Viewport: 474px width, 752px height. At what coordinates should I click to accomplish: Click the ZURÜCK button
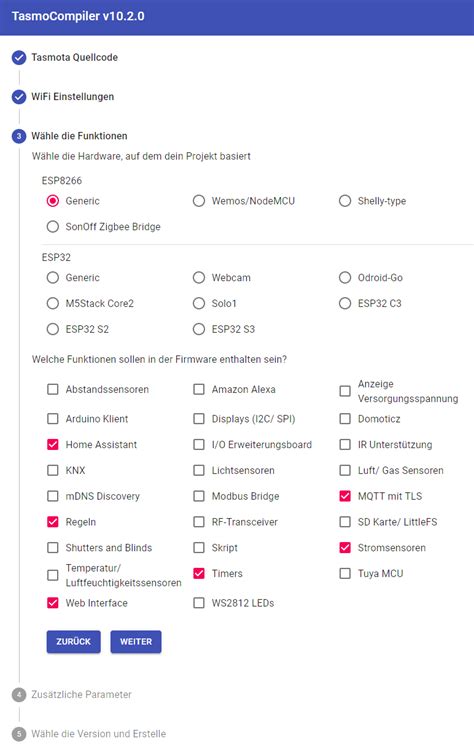(x=73, y=642)
